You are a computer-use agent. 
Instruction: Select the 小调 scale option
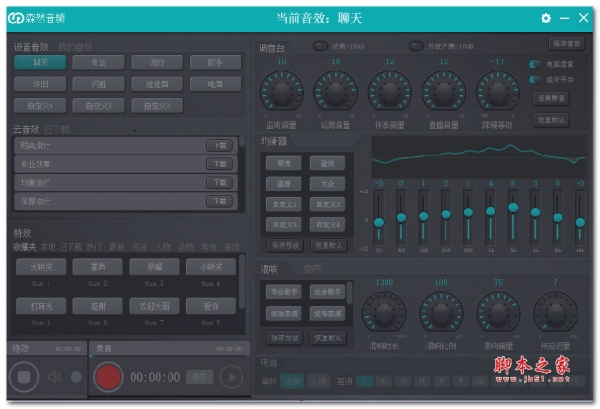click(318, 381)
